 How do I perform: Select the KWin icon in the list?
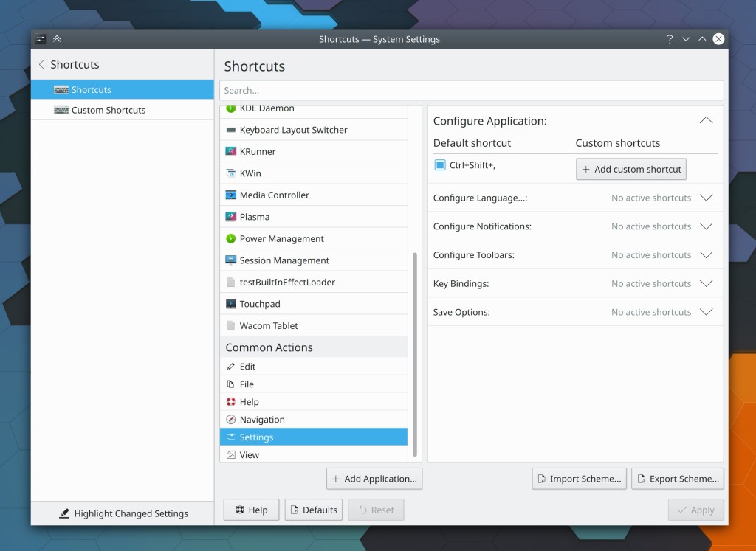[231, 173]
